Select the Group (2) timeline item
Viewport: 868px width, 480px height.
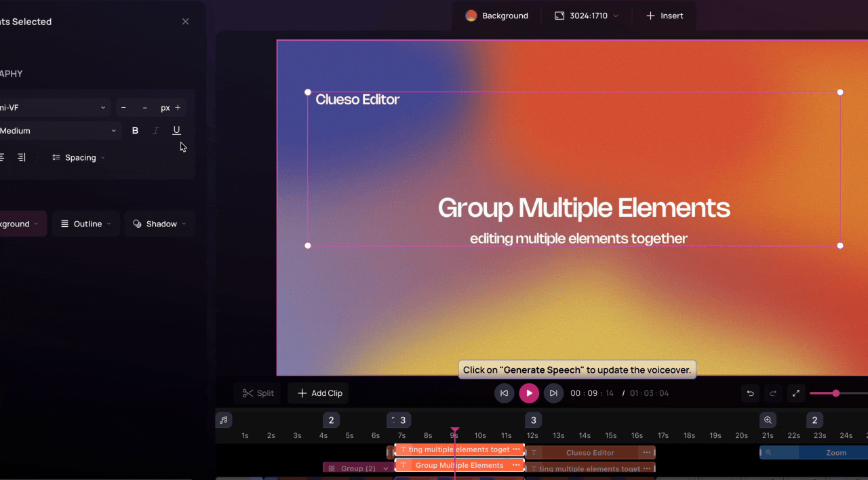(x=357, y=468)
